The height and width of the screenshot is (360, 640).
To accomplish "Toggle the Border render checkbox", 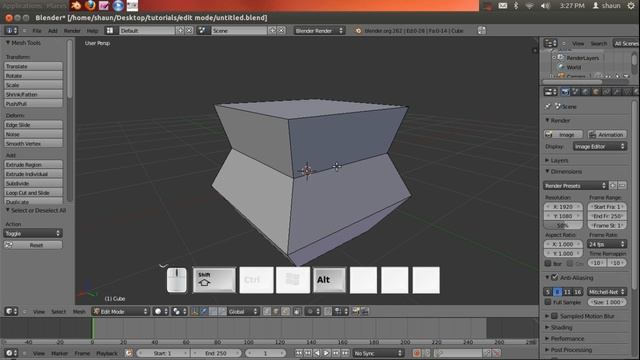I will pos(548,264).
